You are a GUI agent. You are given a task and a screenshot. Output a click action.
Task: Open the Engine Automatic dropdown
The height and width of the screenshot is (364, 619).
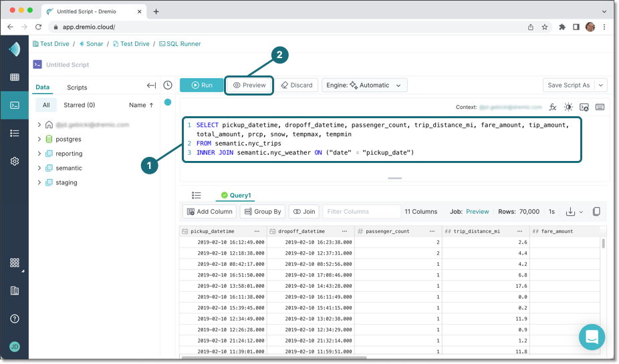point(364,85)
